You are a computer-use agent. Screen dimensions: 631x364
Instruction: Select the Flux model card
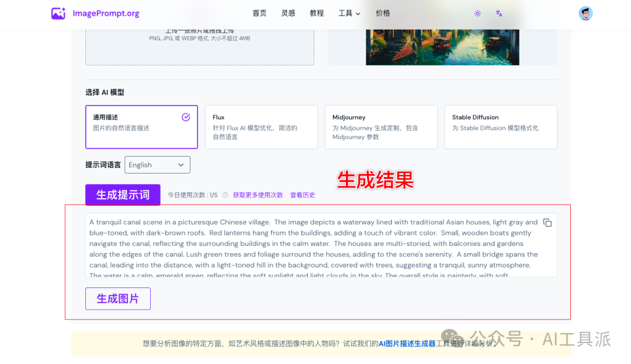coord(261,127)
